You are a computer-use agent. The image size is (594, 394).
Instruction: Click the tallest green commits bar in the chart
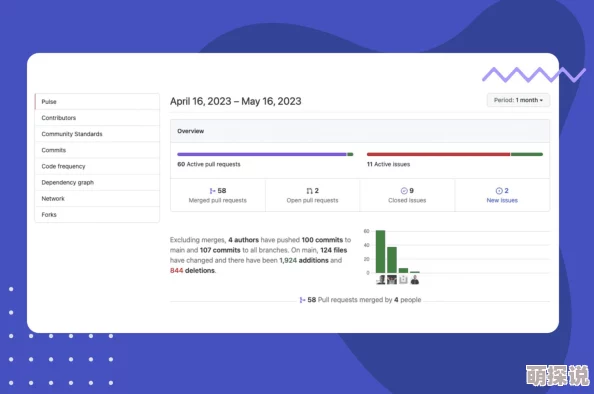click(380, 252)
